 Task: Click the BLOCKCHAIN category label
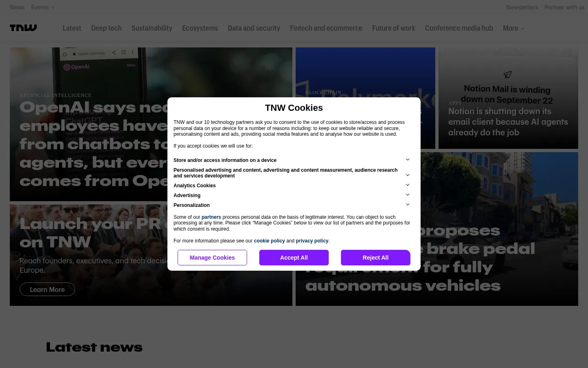(x=323, y=92)
